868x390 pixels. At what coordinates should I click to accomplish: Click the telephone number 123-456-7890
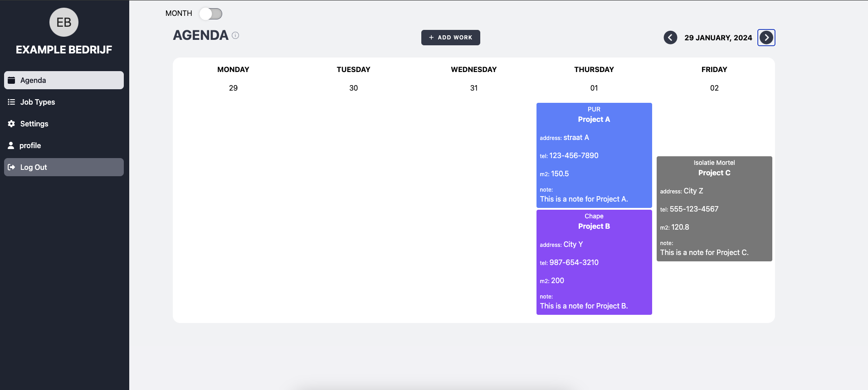(x=574, y=155)
